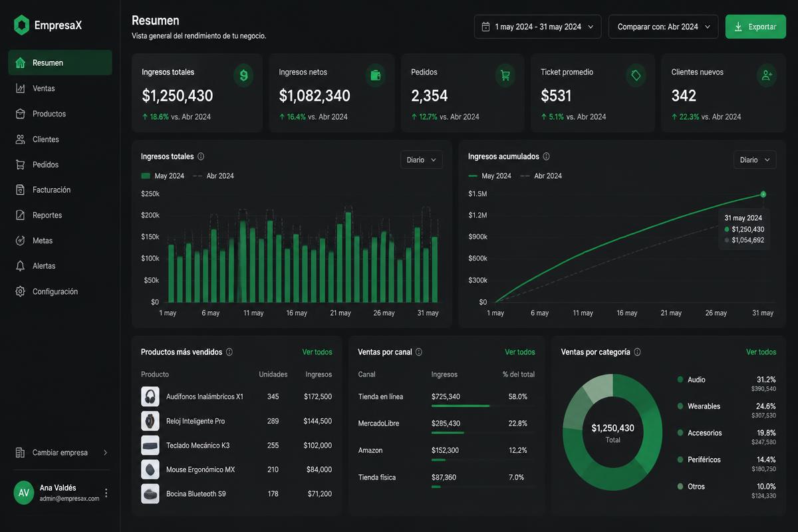Open Reportes in the sidebar
This screenshot has width=798, height=532.
(x=60, y=215)
